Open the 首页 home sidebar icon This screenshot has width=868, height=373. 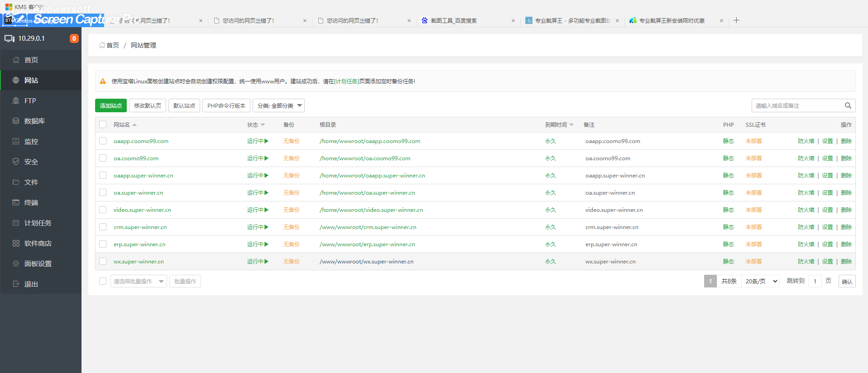[x=16, y=60]
